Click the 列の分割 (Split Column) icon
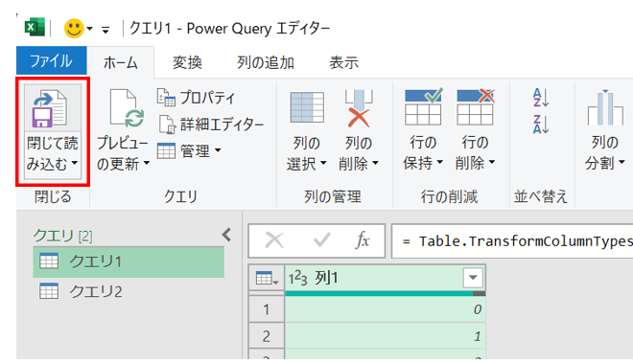The width and height of the screenshot is (633, 364). point(605,107)
